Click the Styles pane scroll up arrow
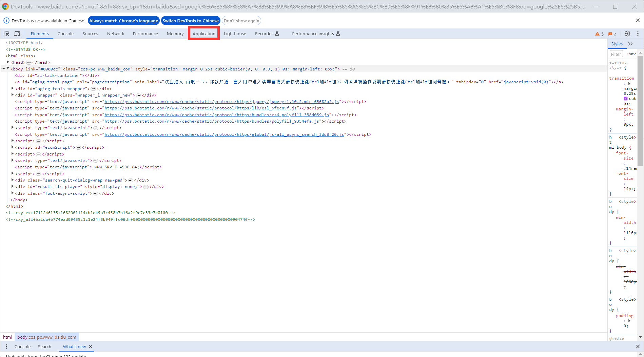The height and width of the screenshot is (357, 644). [641, 53]
